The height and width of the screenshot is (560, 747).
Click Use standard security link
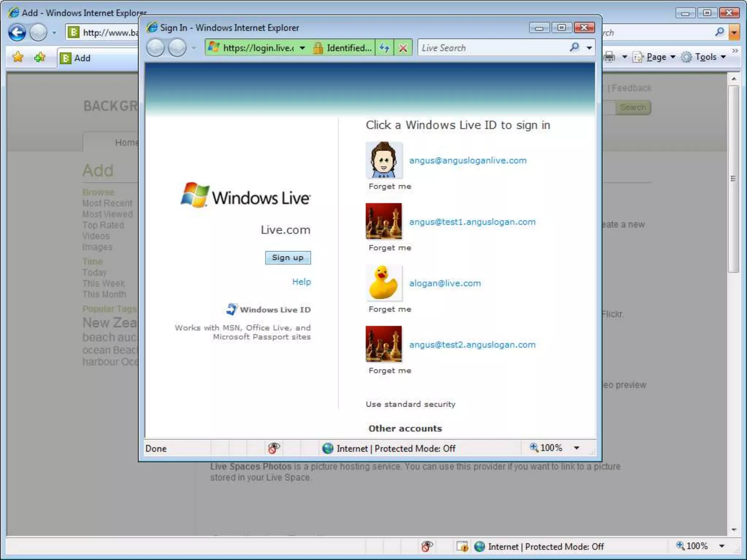click(x=410, y=404)
